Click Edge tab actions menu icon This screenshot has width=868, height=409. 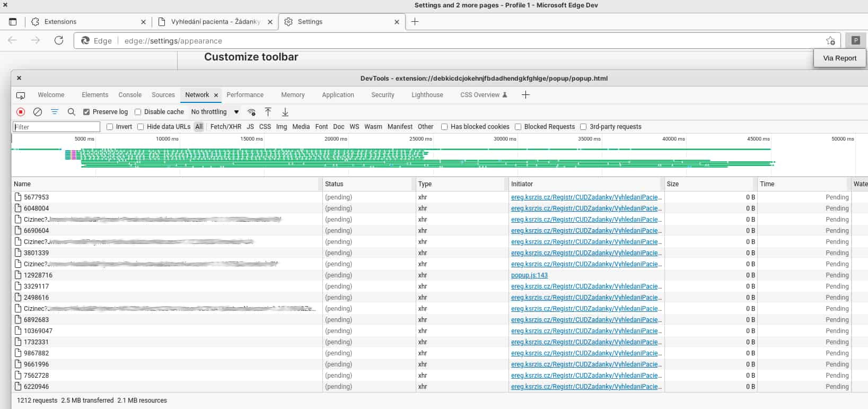[13, 22]
